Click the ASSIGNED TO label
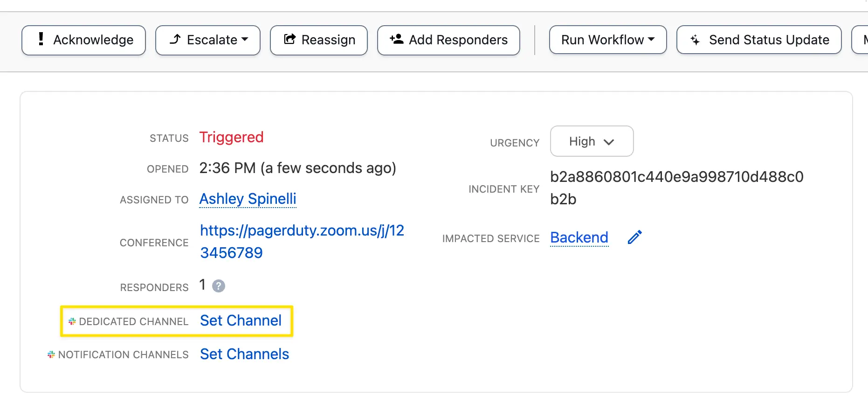868x403 pixels. point(154,200)
